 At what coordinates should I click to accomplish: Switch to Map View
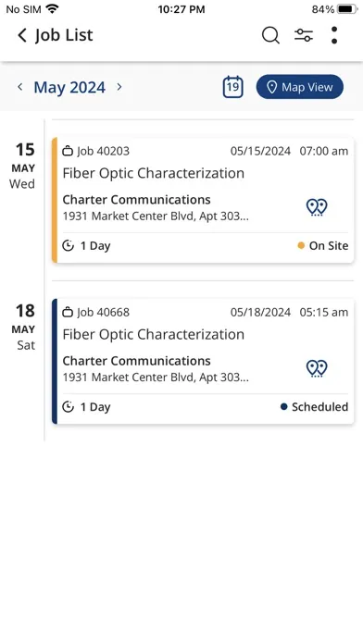point(300,87)
